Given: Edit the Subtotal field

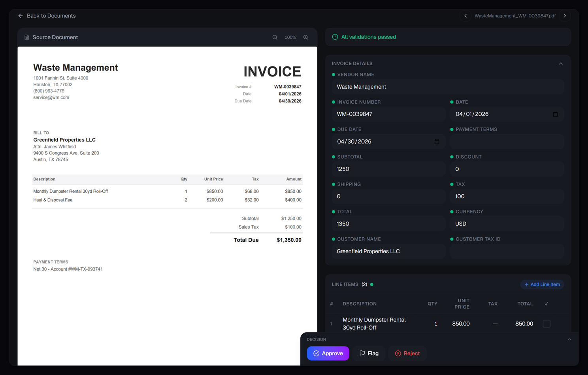Looking at the screenshot, I should (388, 169).
